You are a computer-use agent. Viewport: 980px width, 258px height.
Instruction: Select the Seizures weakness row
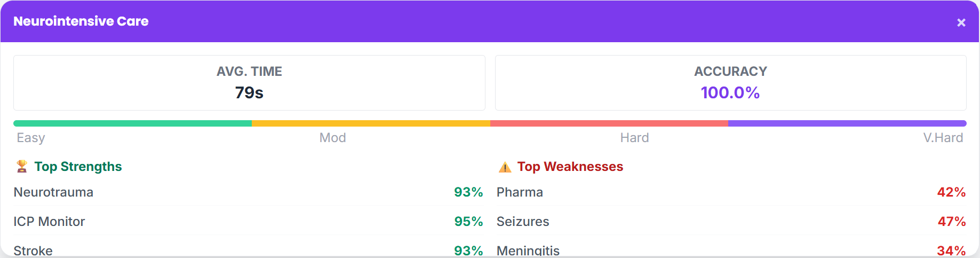coord(731,222)
